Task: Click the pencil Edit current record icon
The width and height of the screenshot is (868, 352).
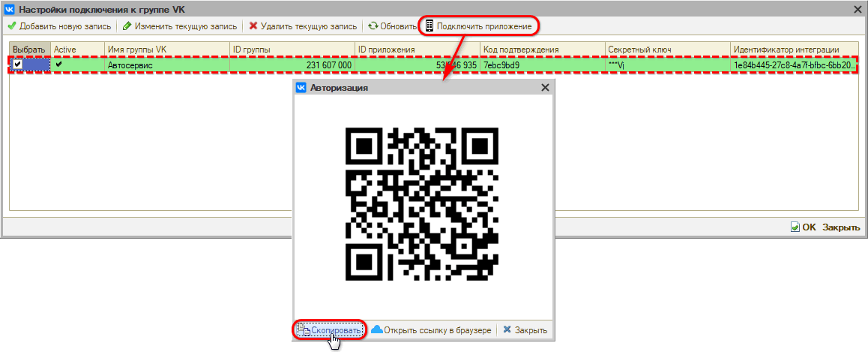Action: (x=127, y=26)
